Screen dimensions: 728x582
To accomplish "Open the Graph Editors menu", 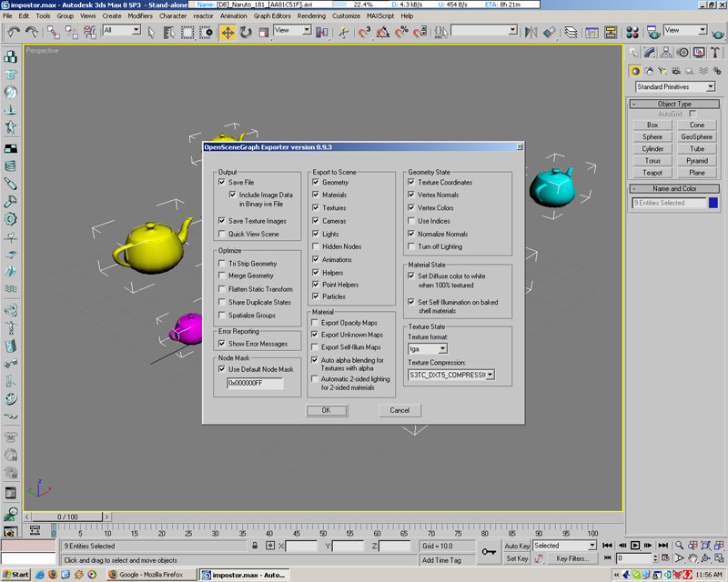I will [x=273, y=15].
